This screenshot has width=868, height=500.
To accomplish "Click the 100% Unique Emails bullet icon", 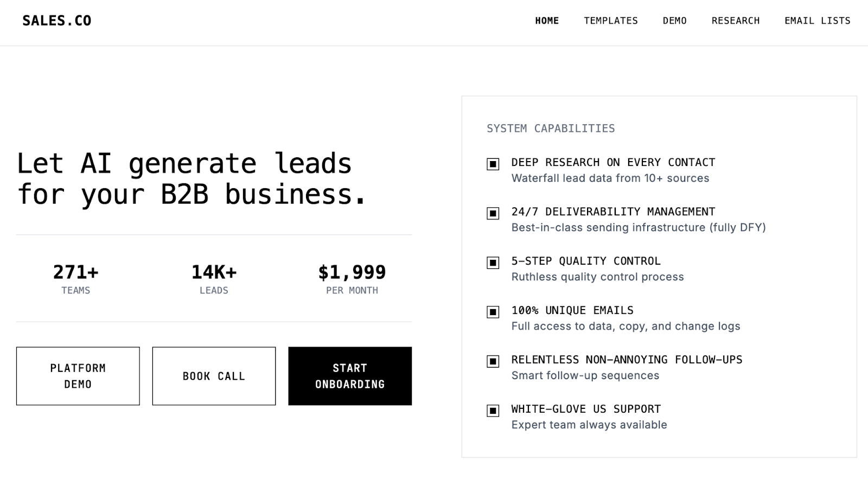I will tap(493, 312).
